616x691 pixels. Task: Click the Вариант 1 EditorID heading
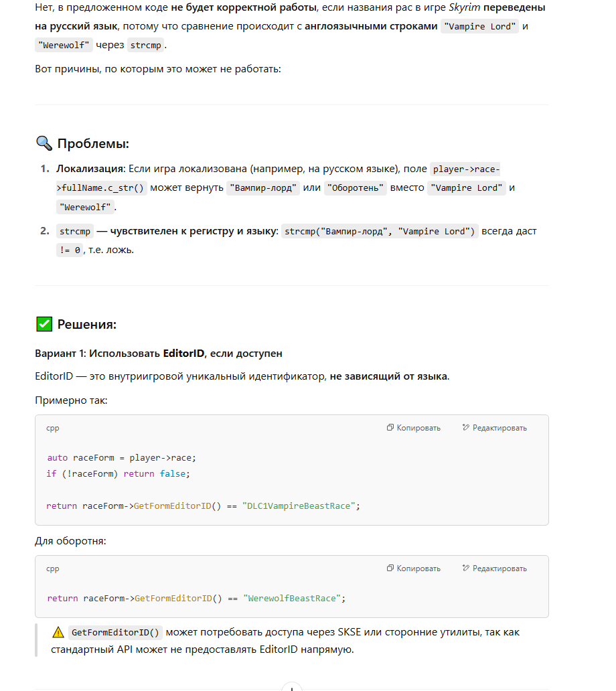click(x=159, y=353)
